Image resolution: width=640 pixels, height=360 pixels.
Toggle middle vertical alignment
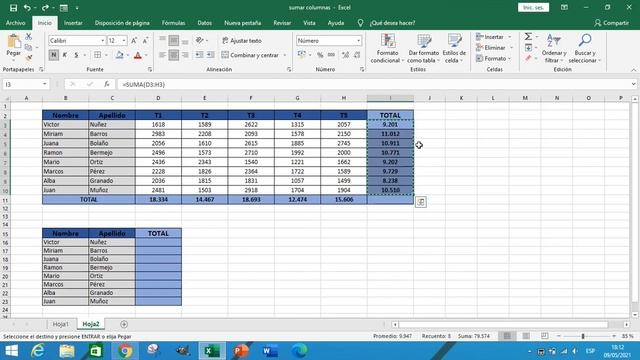[173, 40]
